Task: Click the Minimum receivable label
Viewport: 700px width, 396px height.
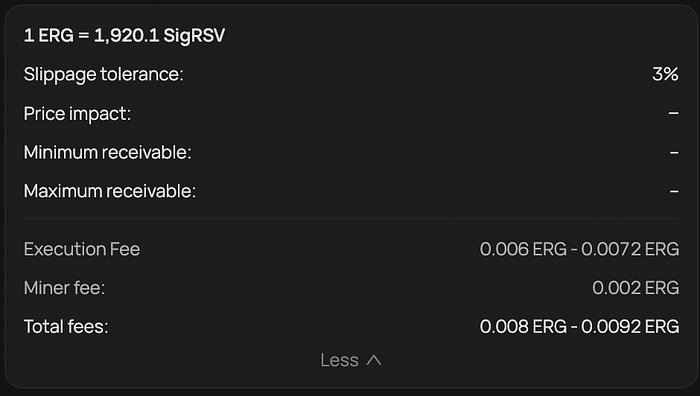Action: 108,152
